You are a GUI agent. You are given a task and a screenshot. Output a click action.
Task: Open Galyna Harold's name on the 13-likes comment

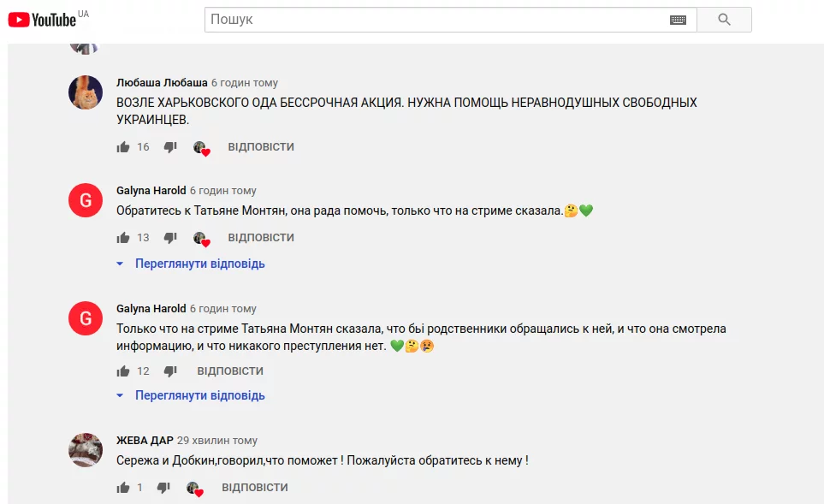pos(151,190)
